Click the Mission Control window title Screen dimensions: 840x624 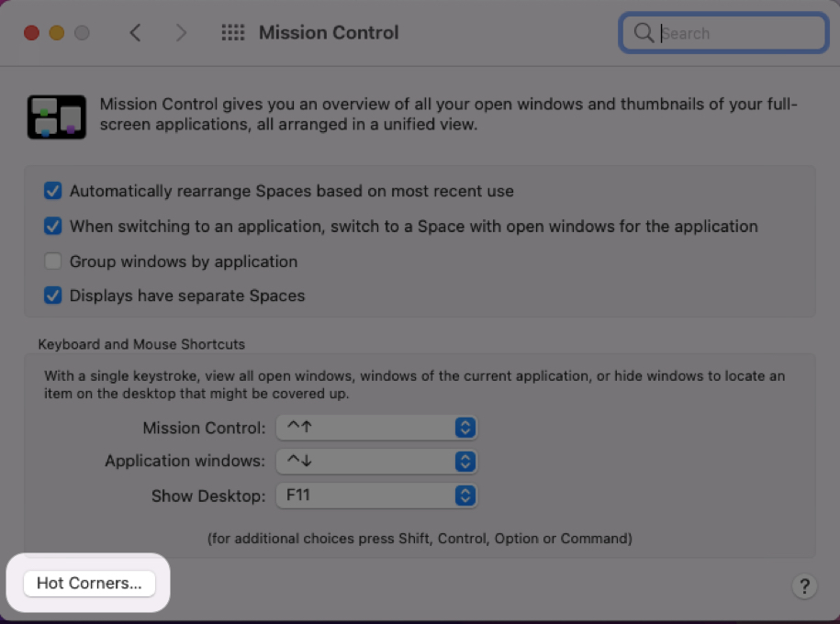[329, 33]
